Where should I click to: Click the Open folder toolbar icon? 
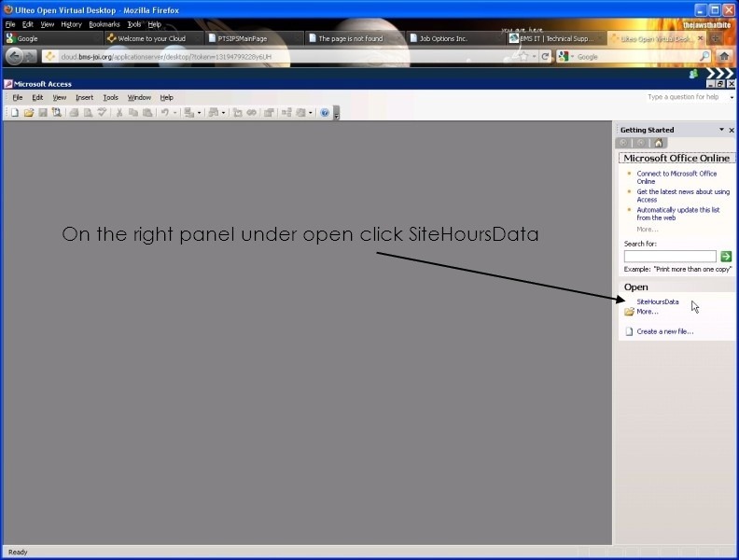pyautogui.click(x=28, y=113)
